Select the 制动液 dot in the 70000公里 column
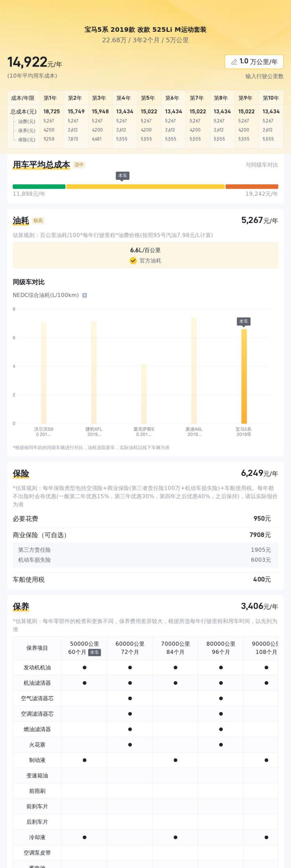The image size is (291, 868). (175, 760)
